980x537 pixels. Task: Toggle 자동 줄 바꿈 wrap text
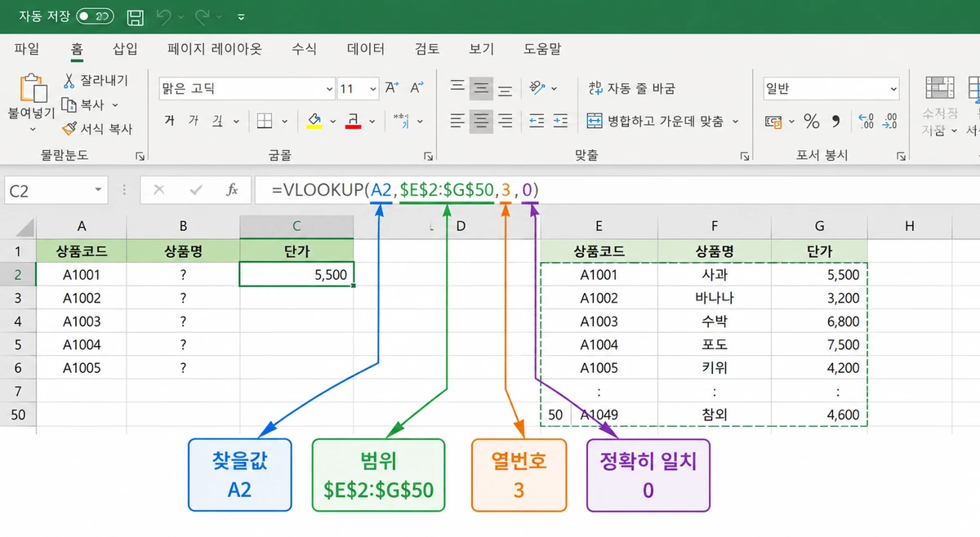tap(631, 88)
